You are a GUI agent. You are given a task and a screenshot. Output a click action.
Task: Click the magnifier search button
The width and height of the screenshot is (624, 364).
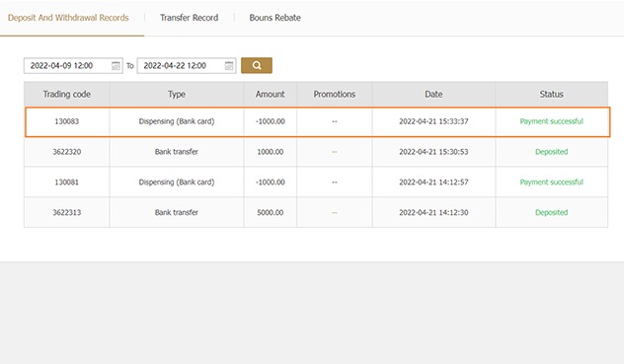pos(257,65)
